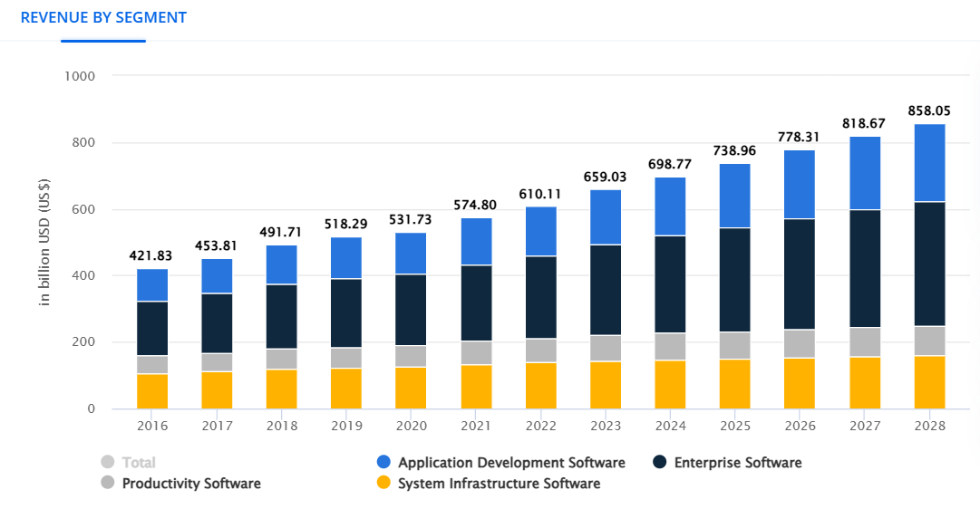Hide Productivity Software series in legend
Viewport: 980px width, 509px height.
[191, 484]
